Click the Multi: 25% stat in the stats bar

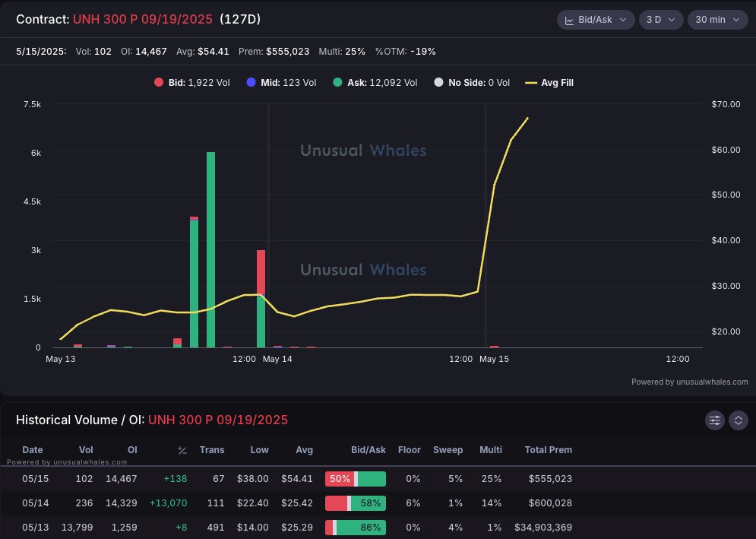point(342,51)
